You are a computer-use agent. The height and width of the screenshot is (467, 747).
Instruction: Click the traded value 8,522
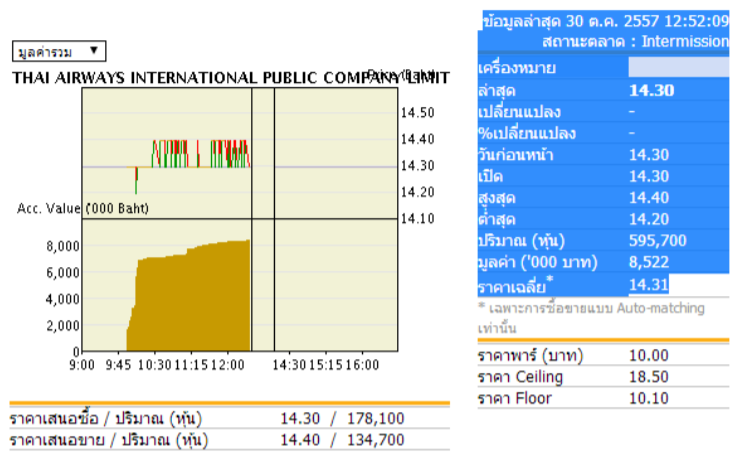tap(649, 262)
